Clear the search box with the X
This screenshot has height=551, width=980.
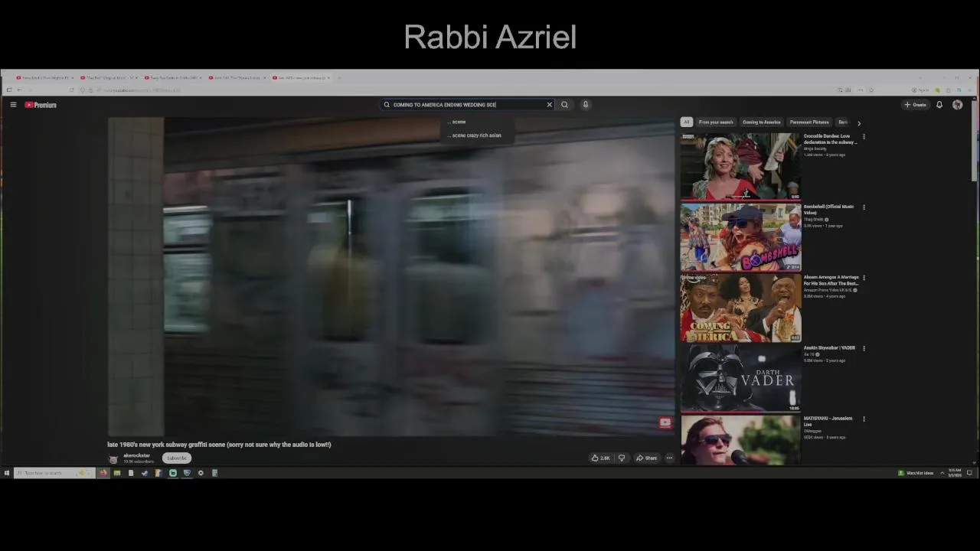pyautogui.click(x=549, y=105)
